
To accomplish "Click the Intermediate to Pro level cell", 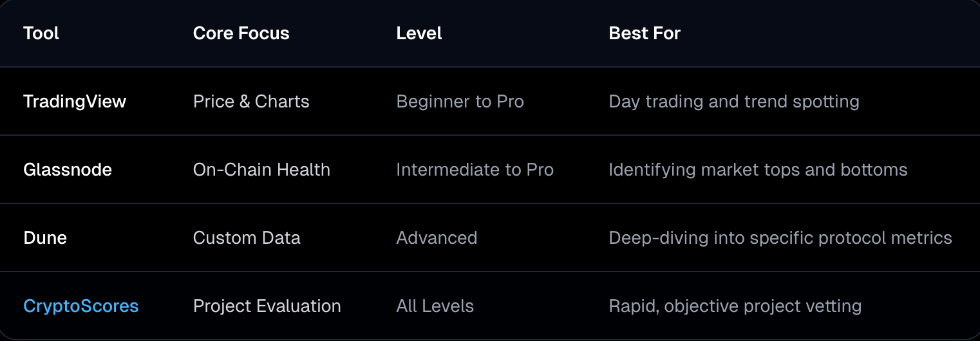I will pyautogui.click(x=475, y=169).
